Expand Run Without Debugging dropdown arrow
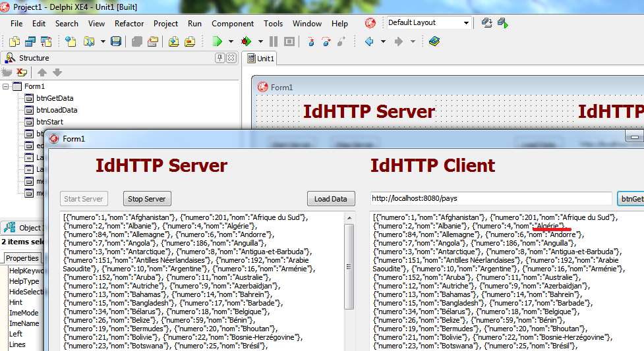Image resolution: width=644 pixels, height=351 pixels. (260, 41)
